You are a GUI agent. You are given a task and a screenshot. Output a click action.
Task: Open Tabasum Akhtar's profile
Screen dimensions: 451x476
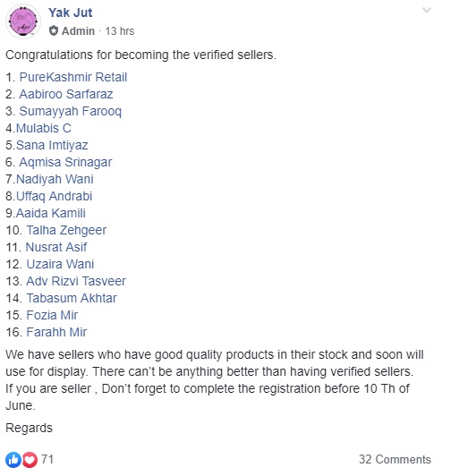coord(72,298)
